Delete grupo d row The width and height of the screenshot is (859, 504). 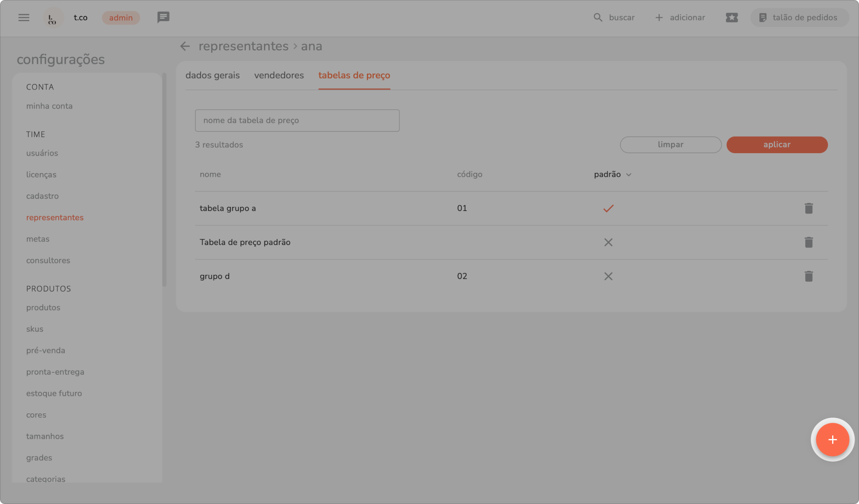click(x=808, y=276)
